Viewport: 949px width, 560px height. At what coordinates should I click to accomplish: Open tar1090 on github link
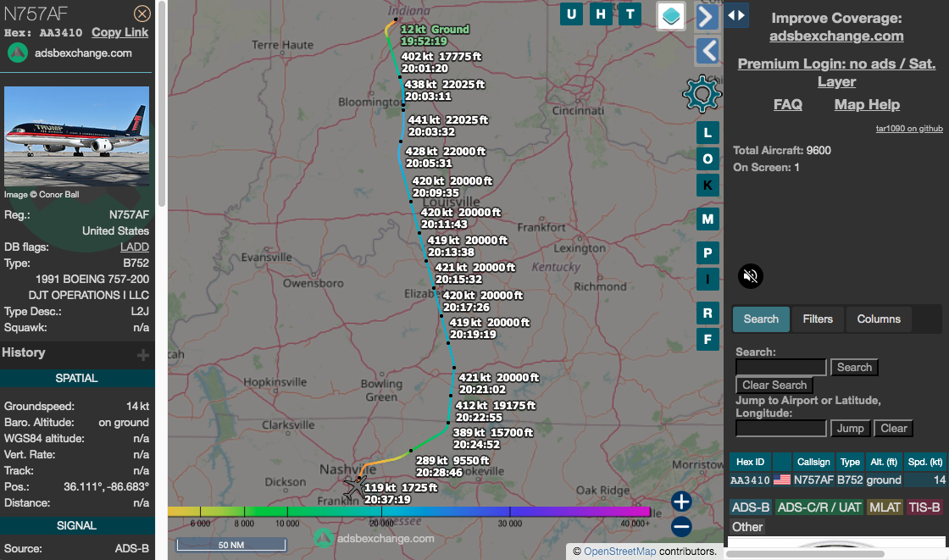pyautogui.click(x=909, y=128)
